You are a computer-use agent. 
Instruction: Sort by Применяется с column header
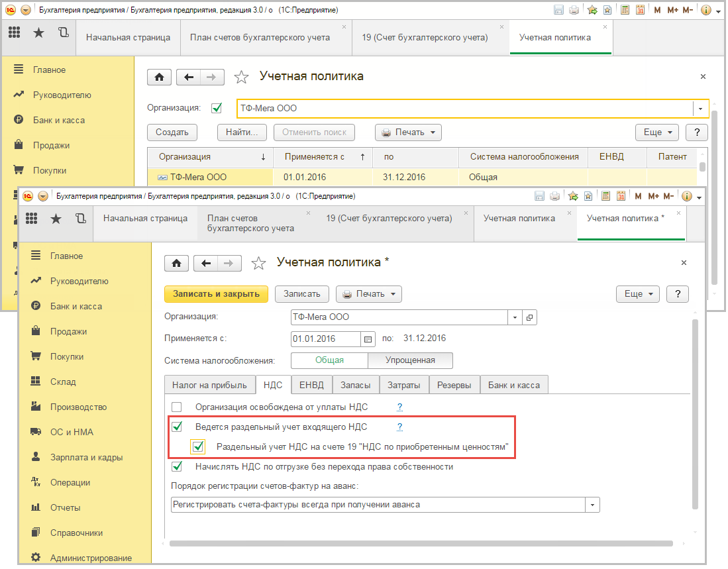(322, 157)
